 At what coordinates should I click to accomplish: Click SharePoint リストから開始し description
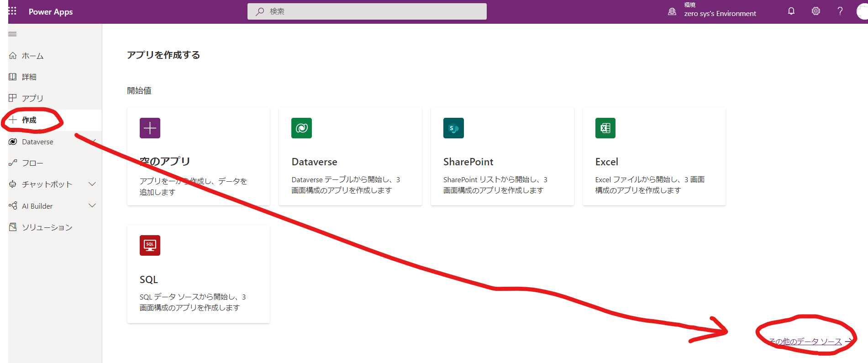(495, 185)
